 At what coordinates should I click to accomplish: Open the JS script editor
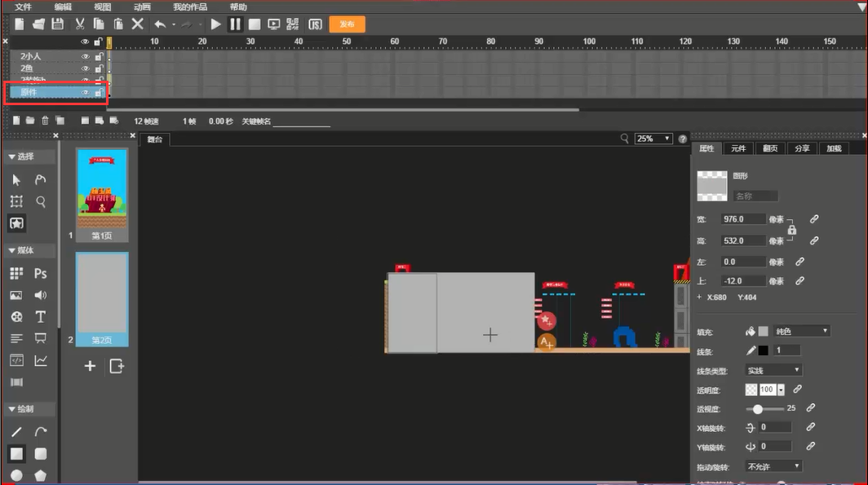coord(315,24)
